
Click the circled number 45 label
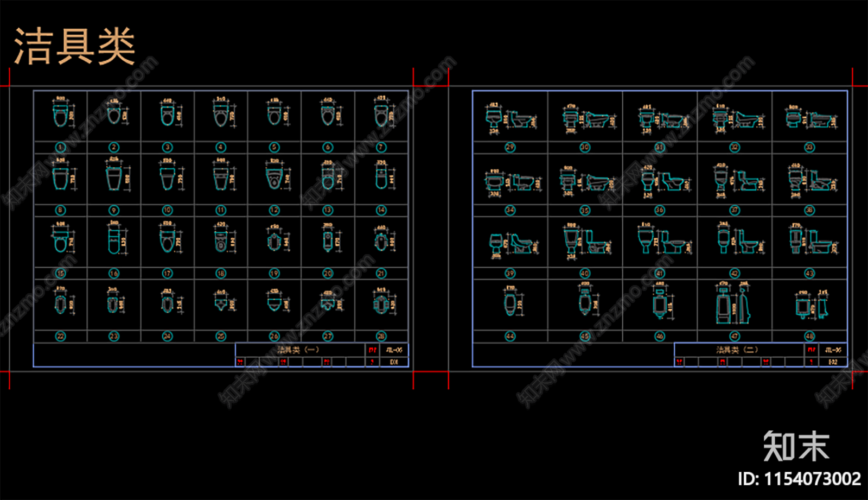tap(585, 336)
